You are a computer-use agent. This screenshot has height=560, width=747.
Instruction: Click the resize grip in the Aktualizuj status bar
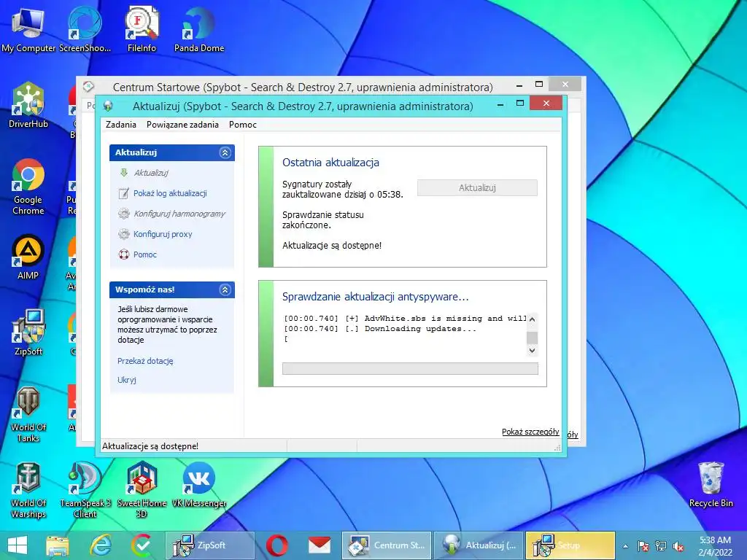point(557,448)
